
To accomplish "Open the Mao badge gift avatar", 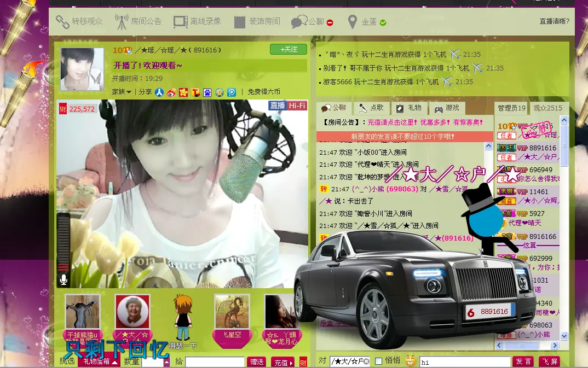I will coord(132,312).
